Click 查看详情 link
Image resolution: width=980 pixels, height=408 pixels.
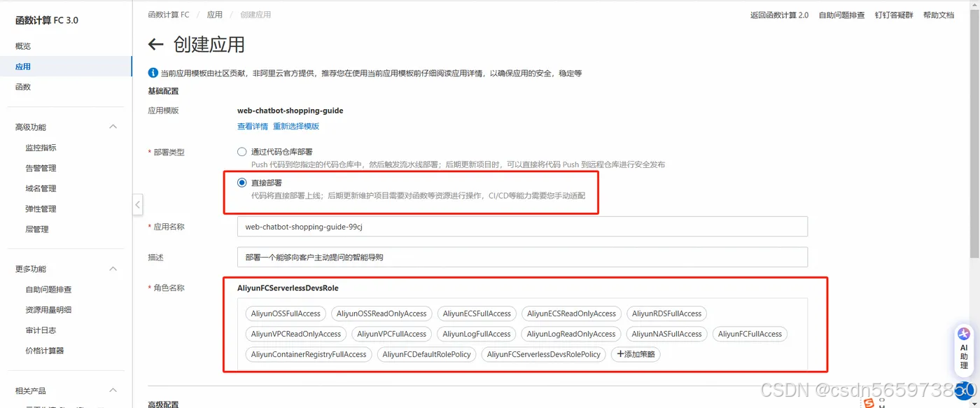point(253,127)
